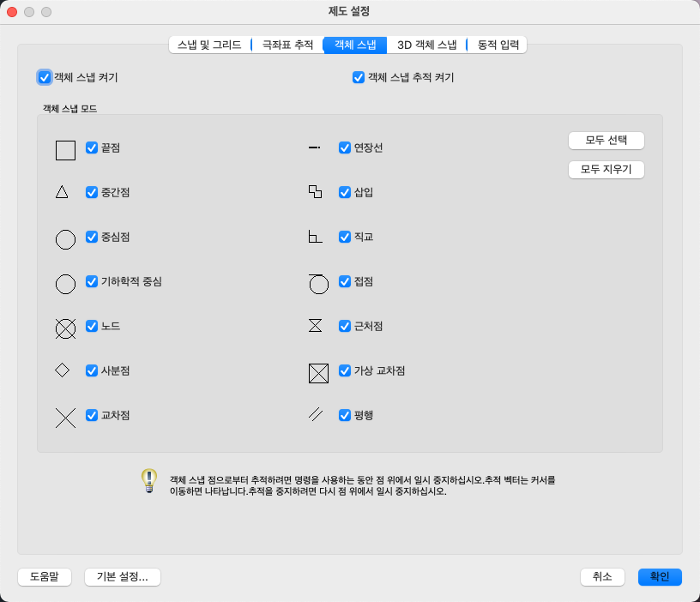Viewport: 700px width, 602px height.
Task: Uncheck the 가상 교차점 checkbox
Action: (345, 370)
